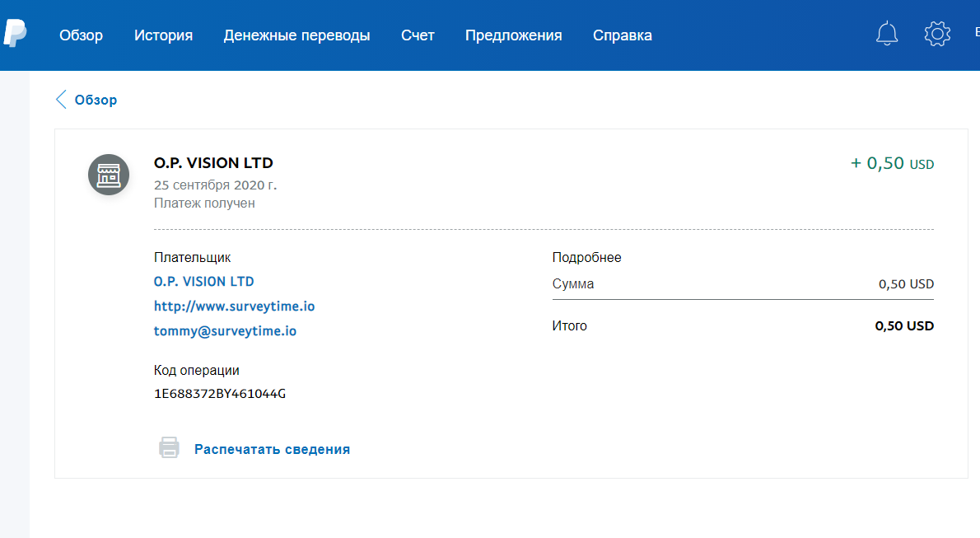Open the O.P. VISION LTD payer link
The image size is (980, 538).
point(203,282)
